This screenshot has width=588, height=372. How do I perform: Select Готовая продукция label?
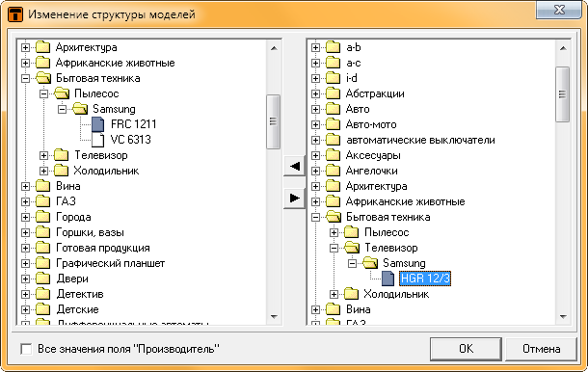pos(103,248)
